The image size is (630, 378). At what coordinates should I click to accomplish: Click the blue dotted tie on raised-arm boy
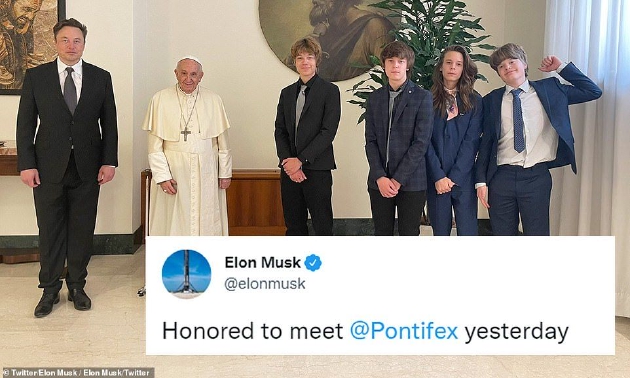(x=518, y=120)
